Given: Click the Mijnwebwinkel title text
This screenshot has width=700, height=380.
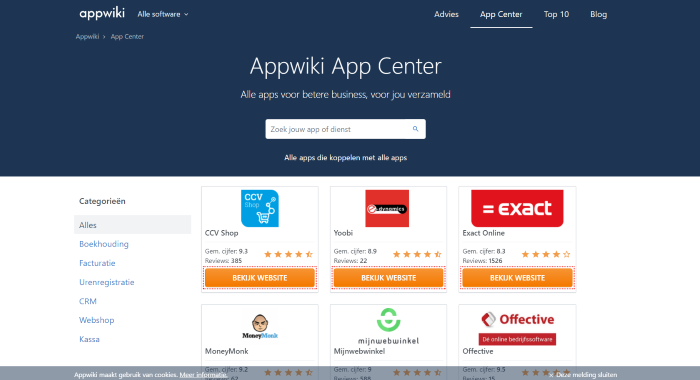Looking at the screenshot, I should [x=359, y=351].
